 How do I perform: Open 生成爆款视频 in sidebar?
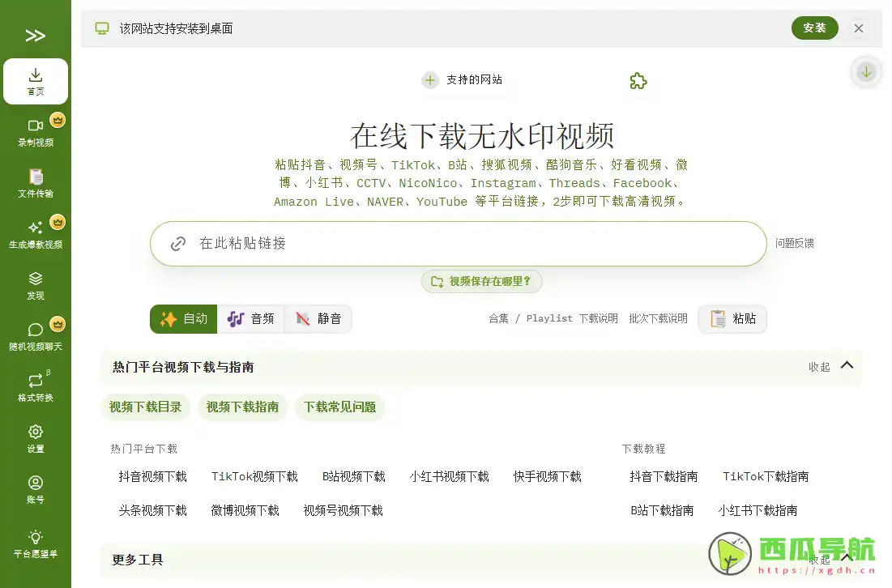pyautogui.click(x=36, y=235)
